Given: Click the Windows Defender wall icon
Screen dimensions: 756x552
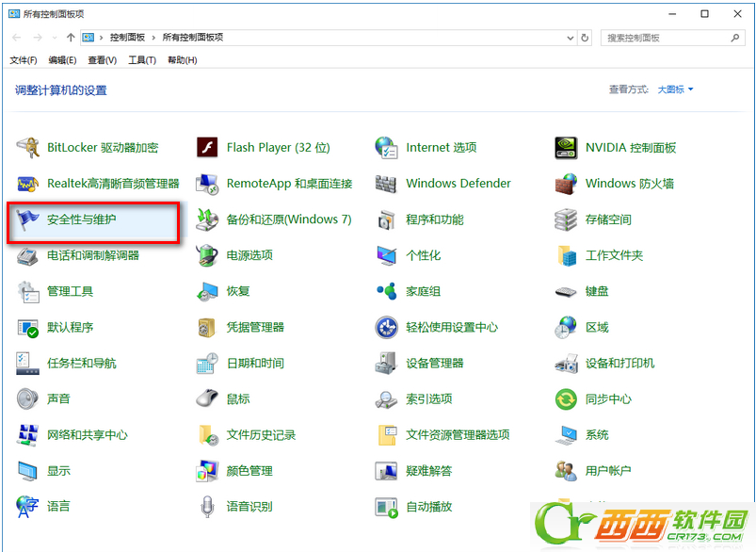Looking at the screenshot, I should click(x=387, y=184).
